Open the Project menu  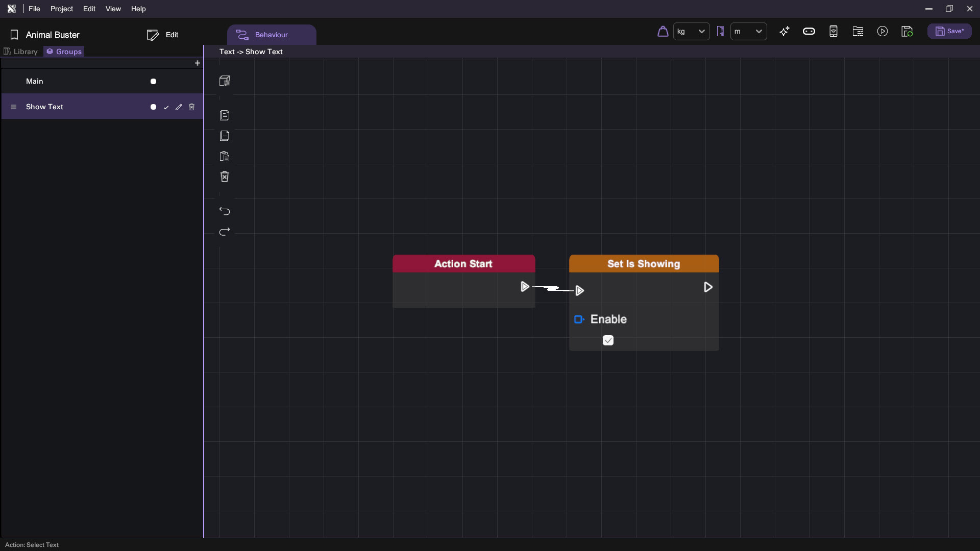click(x=61, y=9)
